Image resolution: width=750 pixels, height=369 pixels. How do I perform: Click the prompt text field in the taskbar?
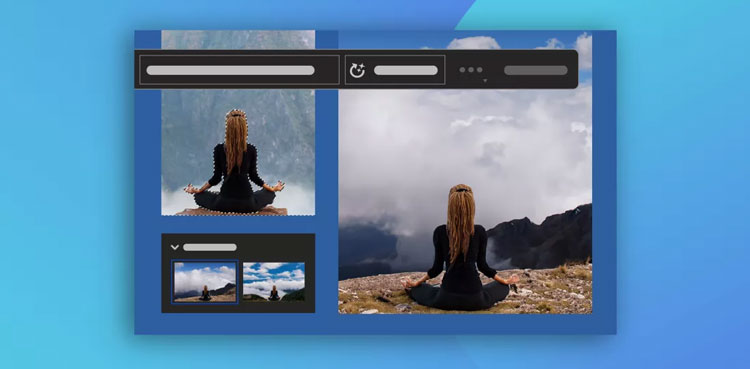[x=239, y=70]
